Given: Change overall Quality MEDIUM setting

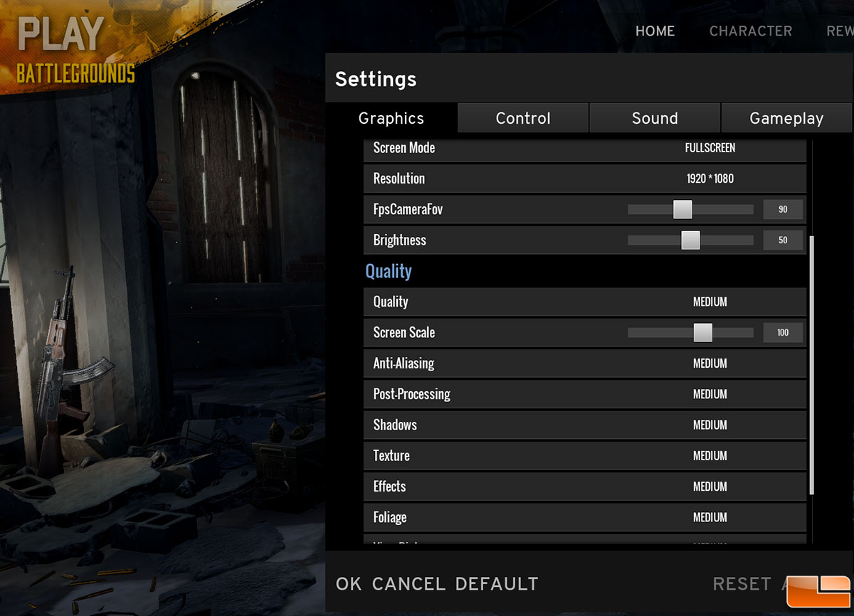Looking at the screenshot, I should (x=710, y=302).
